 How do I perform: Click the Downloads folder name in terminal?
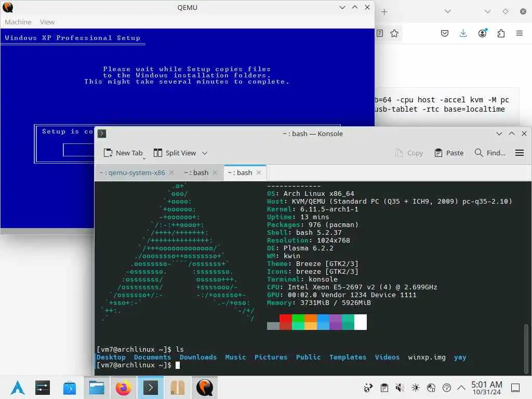(198, 357)
